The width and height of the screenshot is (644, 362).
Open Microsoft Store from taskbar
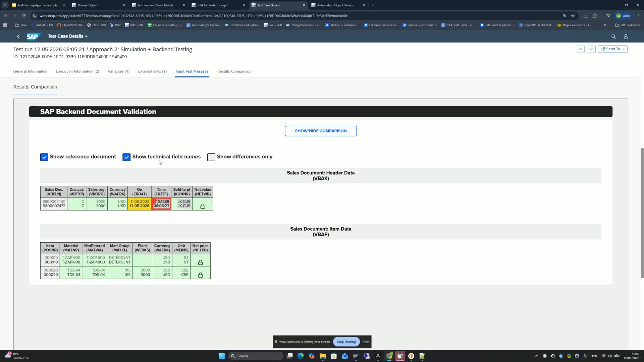[x=333, y=356]
